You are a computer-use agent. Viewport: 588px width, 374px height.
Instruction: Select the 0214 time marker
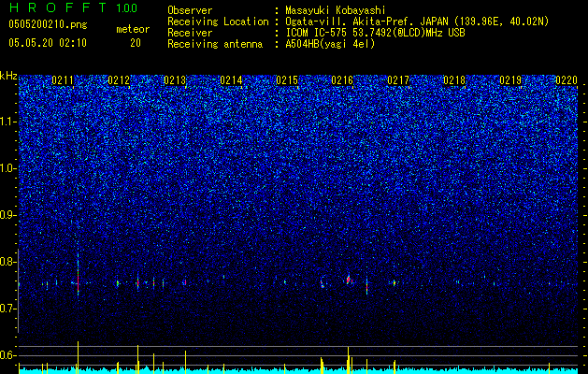[x=231, y=80]
